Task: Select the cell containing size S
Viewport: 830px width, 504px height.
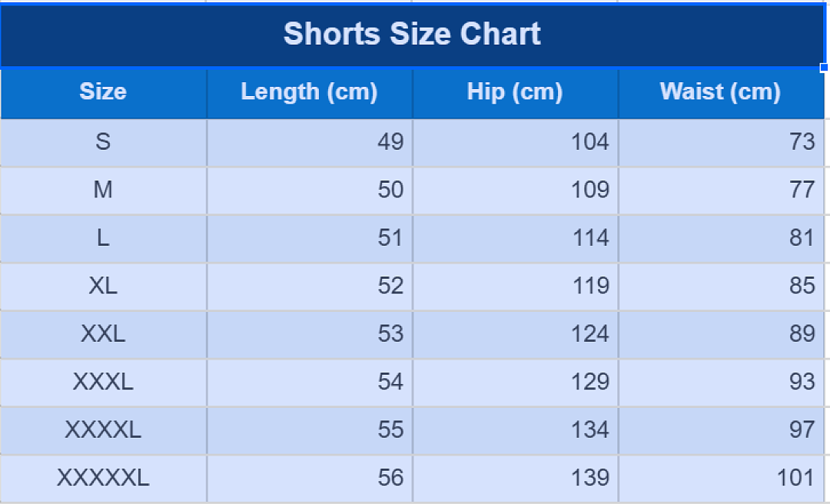Action: pyautogui.click(x=103, y=142)
